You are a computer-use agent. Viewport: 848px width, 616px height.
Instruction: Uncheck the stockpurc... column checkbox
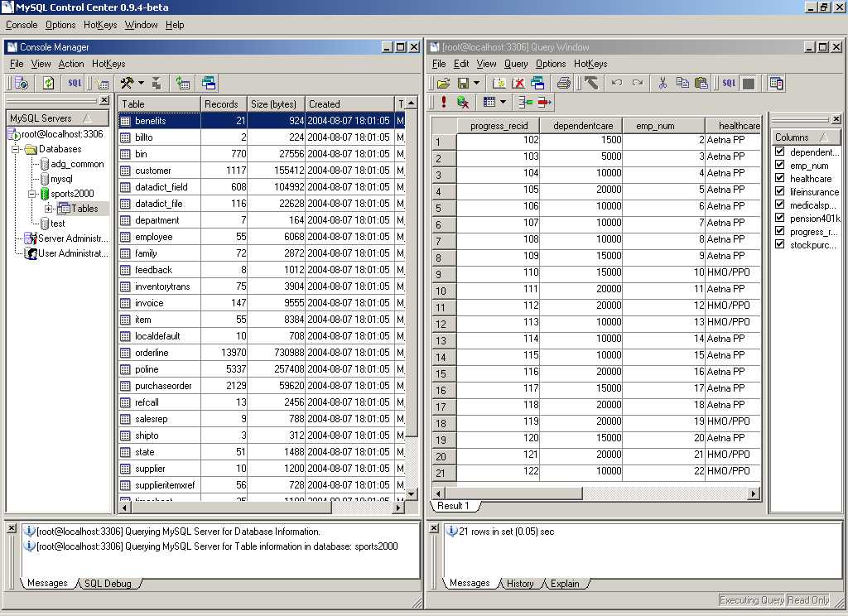point(780,244)
